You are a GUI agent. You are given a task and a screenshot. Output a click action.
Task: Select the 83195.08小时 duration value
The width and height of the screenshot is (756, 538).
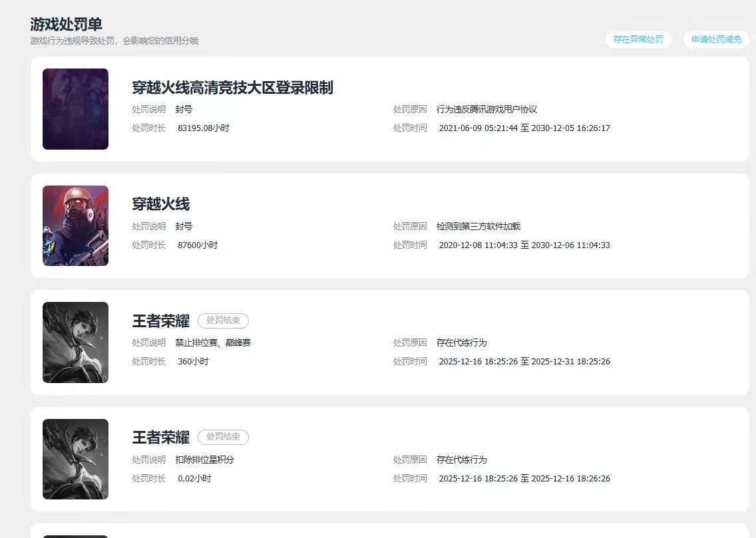pos(204,128)
